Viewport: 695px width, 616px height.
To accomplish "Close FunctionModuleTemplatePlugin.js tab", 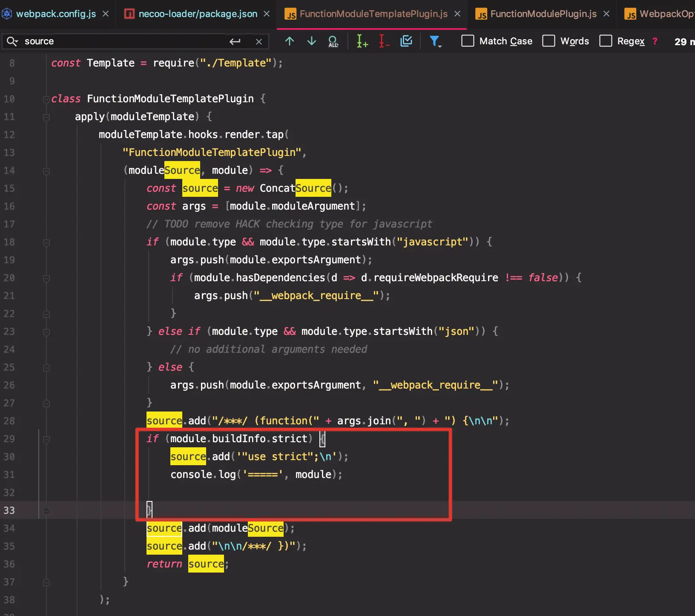I will [x=457, y=14].
